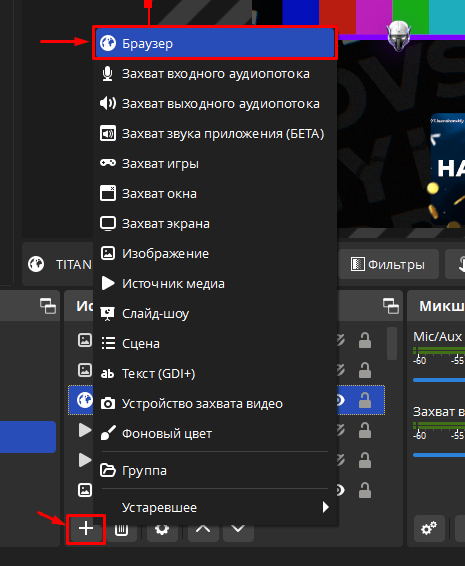The image size is (465, 566).
Task: Choose Захват окна from the menu
Action: point(215,193)
